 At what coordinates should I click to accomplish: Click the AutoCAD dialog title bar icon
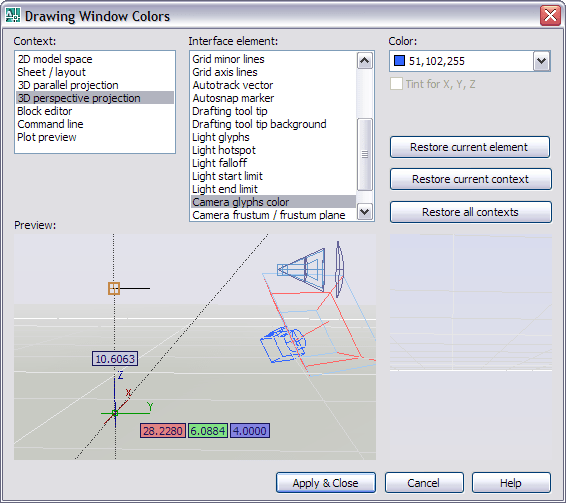(13, 16)
